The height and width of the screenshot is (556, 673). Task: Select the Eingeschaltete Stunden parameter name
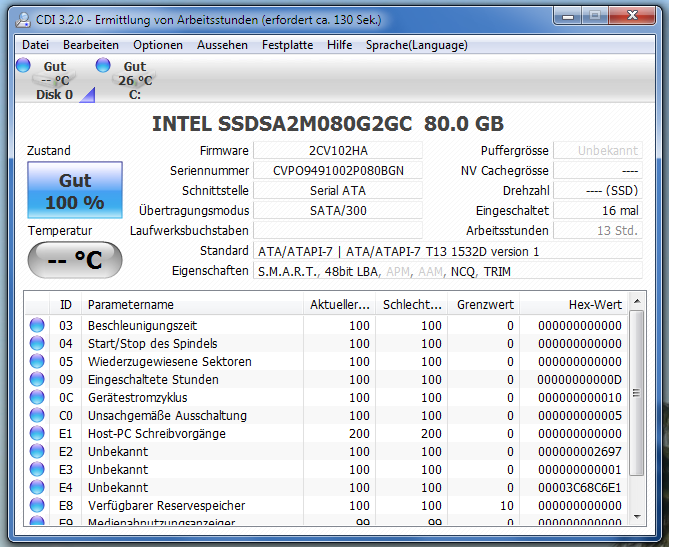[x=153, y=380]
